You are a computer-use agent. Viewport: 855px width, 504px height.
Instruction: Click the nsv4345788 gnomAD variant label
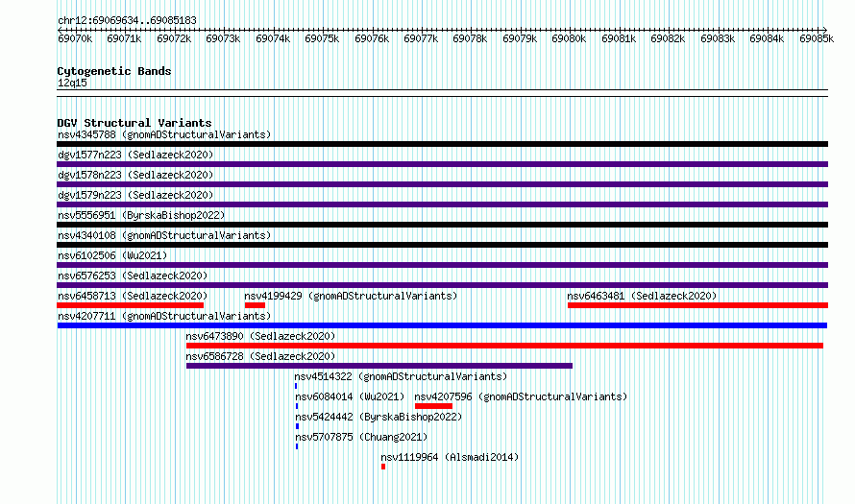coord(164,134)
